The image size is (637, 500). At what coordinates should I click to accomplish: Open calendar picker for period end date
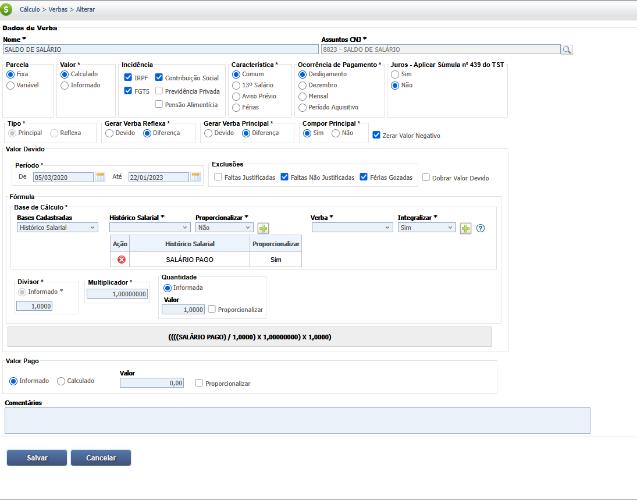pyautogui.click(x=196, y=177)
